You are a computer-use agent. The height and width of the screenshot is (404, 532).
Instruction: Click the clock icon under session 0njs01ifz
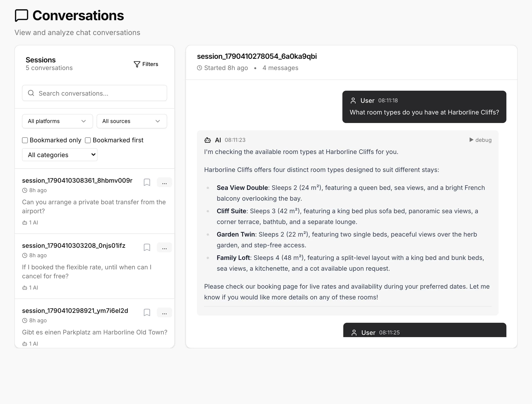point(24,256)
